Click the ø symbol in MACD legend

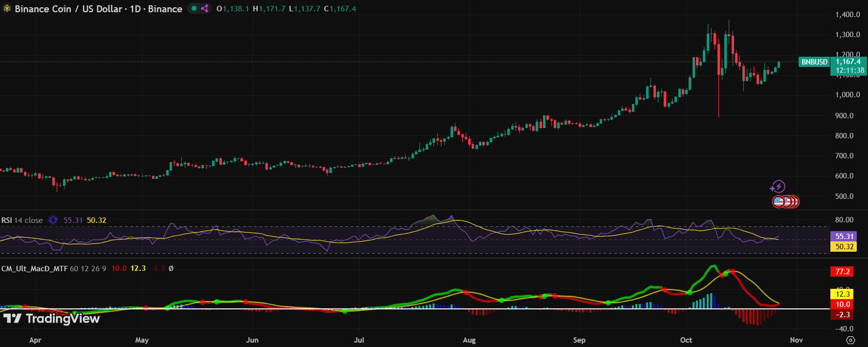pyautogui.click(x=171, y=268)
